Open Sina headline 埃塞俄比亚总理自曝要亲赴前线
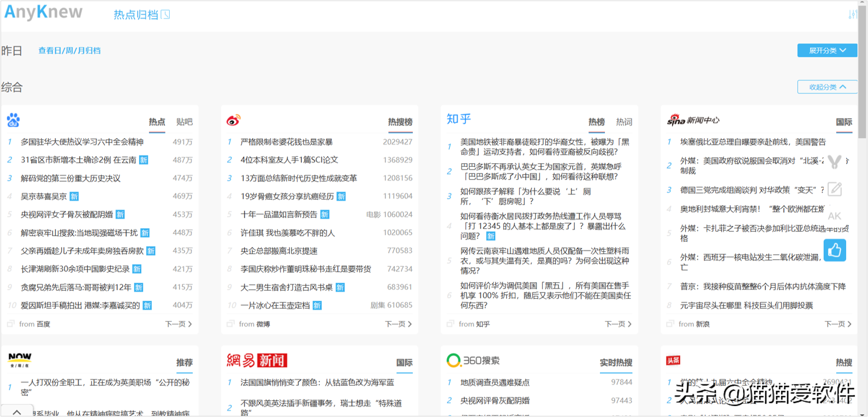The width and height of the screenshot is (868, 417). pos(753,142)
